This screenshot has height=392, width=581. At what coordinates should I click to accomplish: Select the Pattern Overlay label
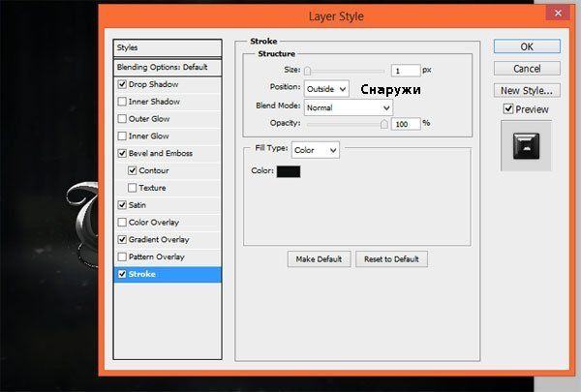(x=156, y=256)
